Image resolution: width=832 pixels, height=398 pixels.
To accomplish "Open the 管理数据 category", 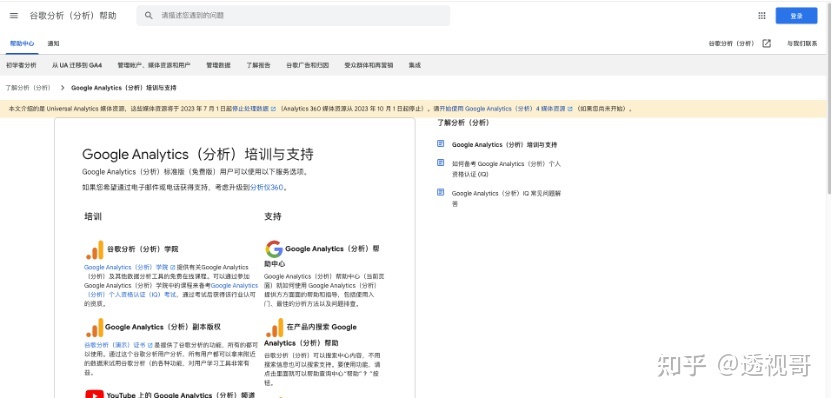I will coord(218,65).
